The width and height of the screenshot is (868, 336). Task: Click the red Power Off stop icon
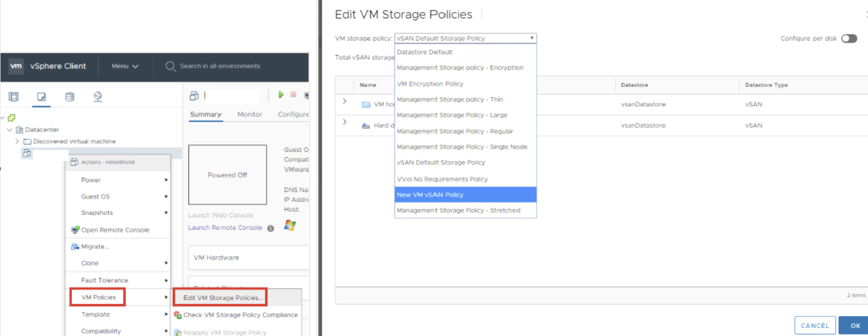tap(293, 95)
